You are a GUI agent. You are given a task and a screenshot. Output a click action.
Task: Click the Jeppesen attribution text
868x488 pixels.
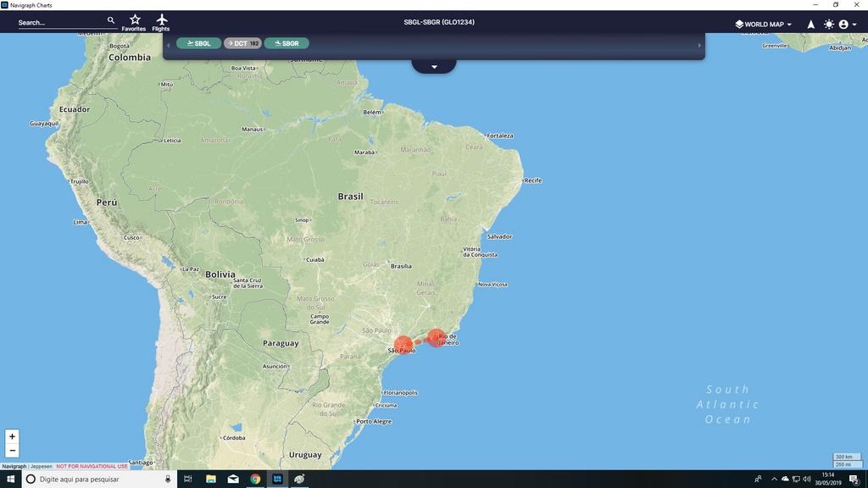point(41,467)
